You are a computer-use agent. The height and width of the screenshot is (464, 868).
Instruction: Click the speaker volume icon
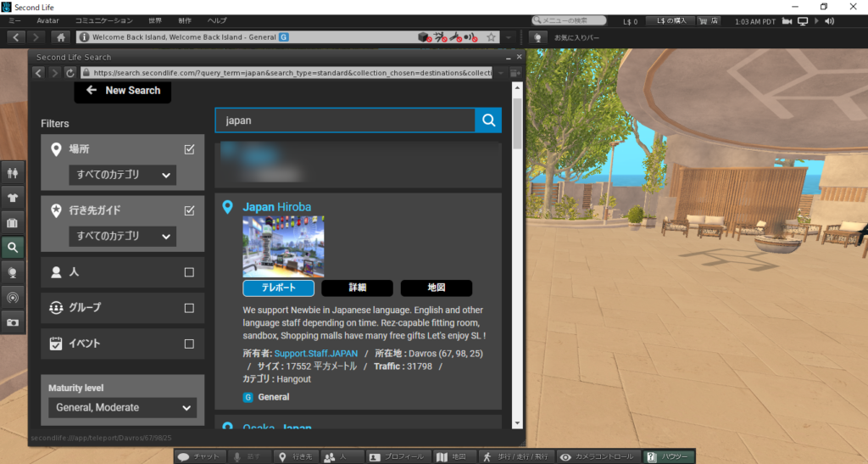point(829,21)
